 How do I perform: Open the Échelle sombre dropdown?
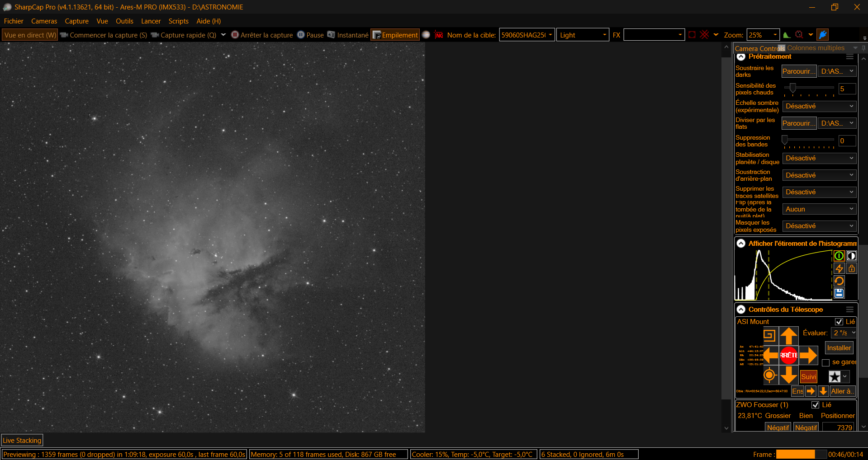pos(820,106)
